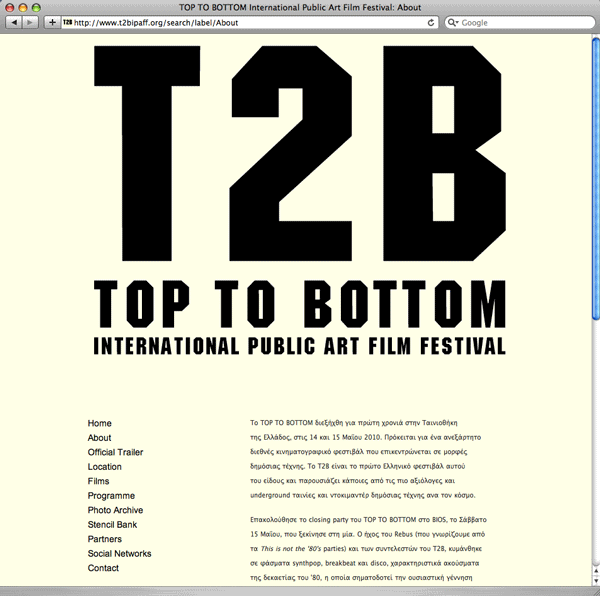Open the Home navigation link
The height and width of the screenshot is (596, 600).
pos(99,423)
